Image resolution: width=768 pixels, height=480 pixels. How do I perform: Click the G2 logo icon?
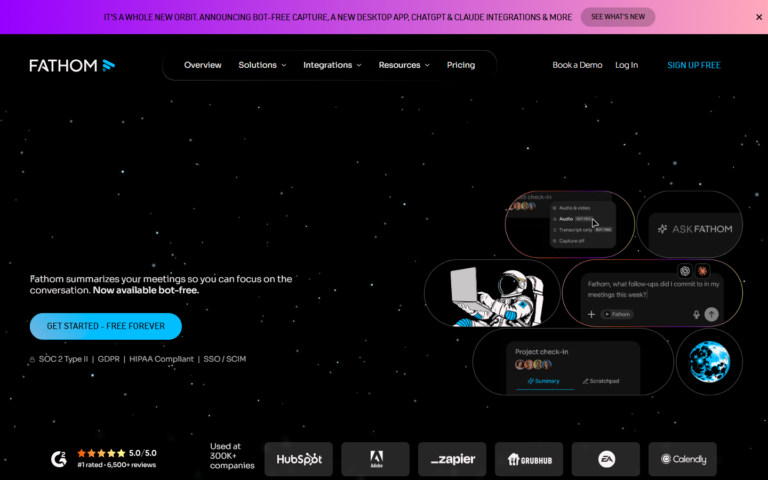[59, 459]
